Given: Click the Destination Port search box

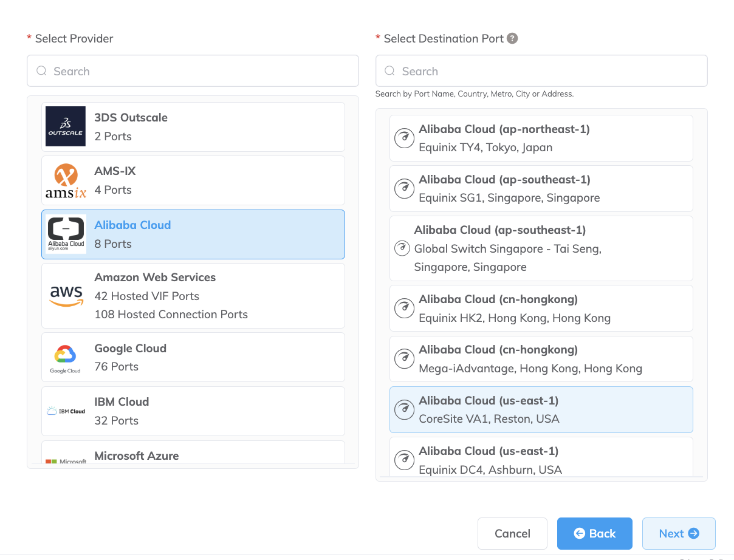Looking at the screenshot, I should [x=541, y=71].
